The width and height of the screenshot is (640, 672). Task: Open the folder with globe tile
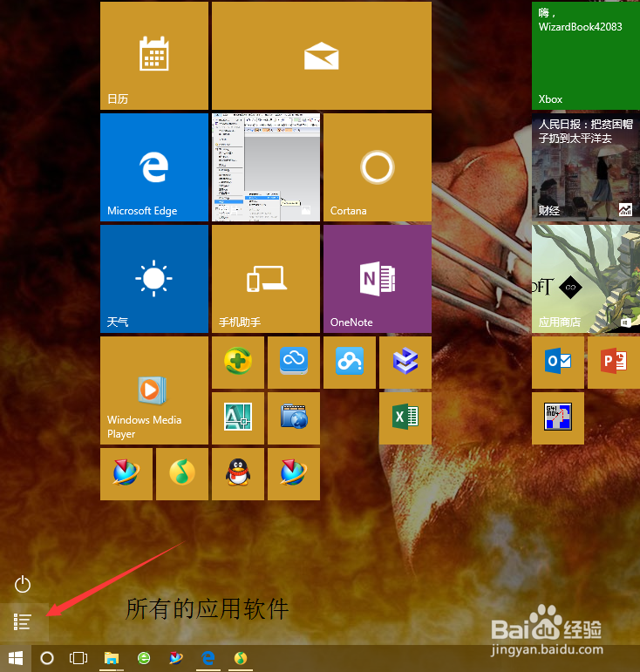[x=294, y=418]
